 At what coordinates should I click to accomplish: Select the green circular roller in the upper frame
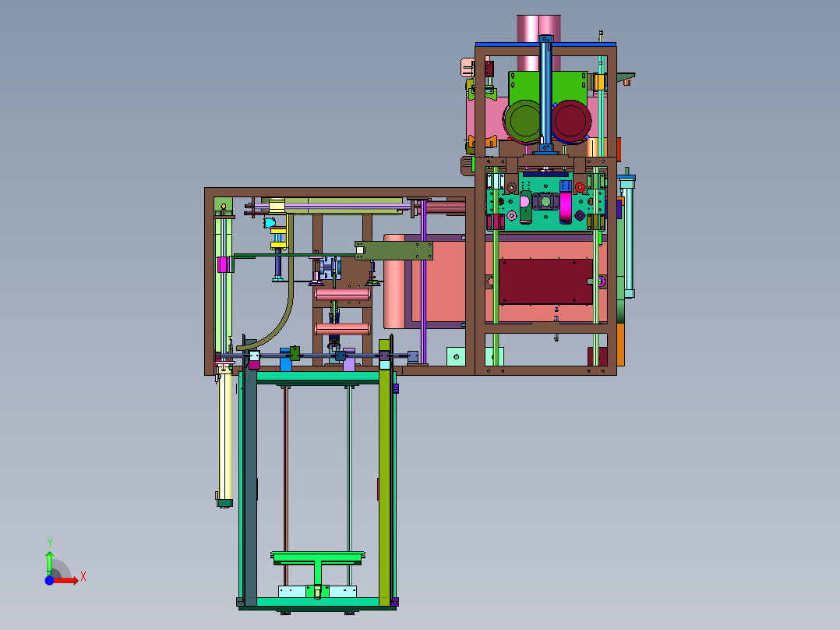(524, 121)
